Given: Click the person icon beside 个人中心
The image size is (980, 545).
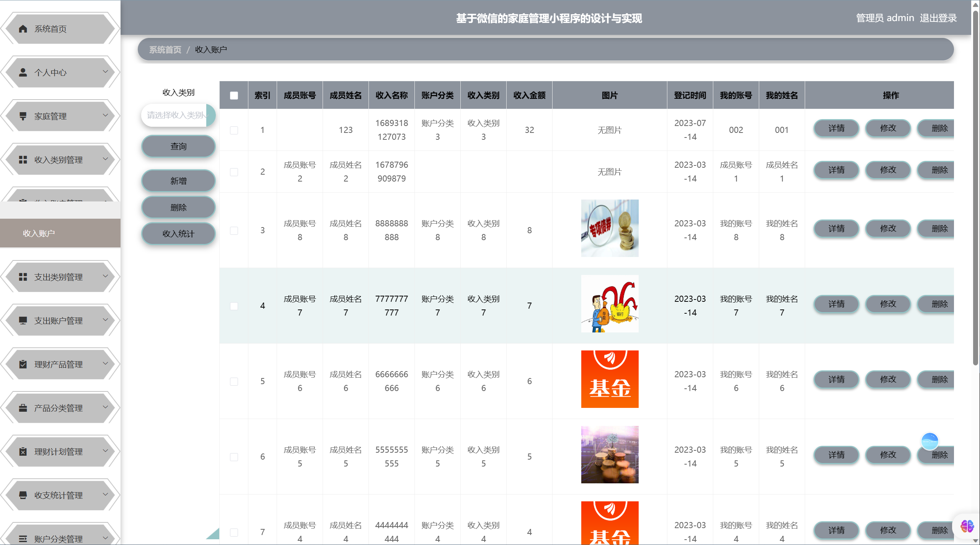Looking at the screenshot, I should [x=23, y=73].
